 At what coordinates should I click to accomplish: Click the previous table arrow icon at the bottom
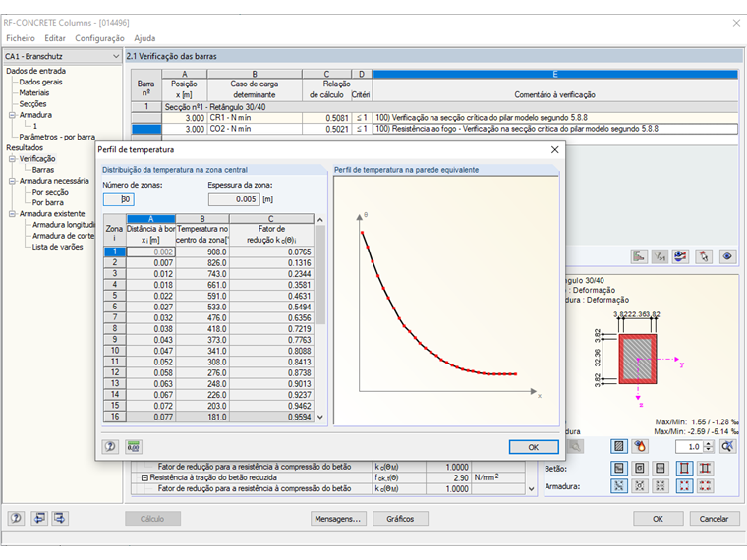39,518
